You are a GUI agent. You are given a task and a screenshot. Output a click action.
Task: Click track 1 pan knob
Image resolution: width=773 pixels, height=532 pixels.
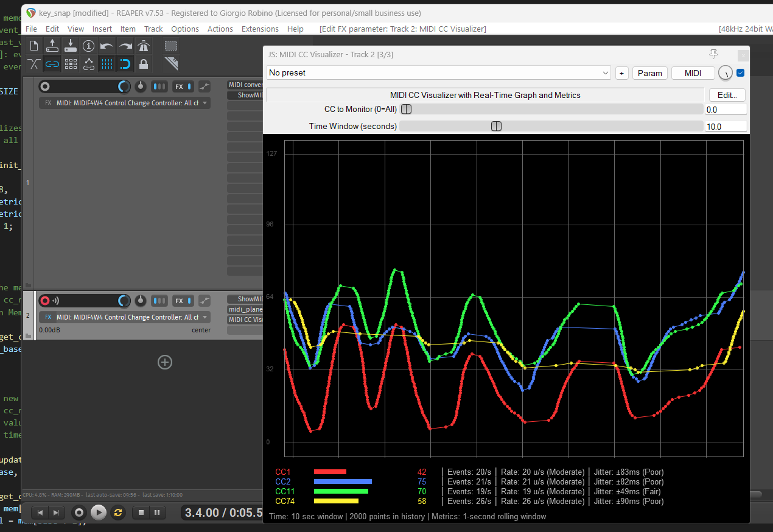click(141, 86)
